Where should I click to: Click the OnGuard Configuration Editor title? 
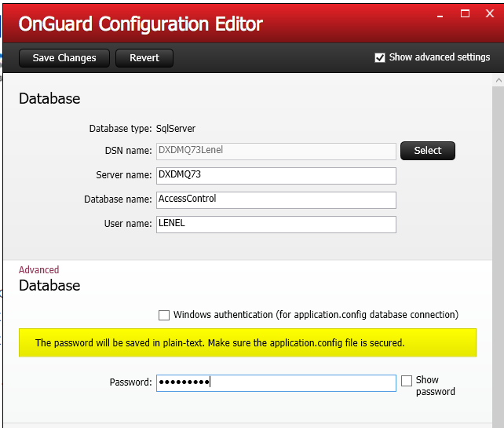[x=141, y=24]
